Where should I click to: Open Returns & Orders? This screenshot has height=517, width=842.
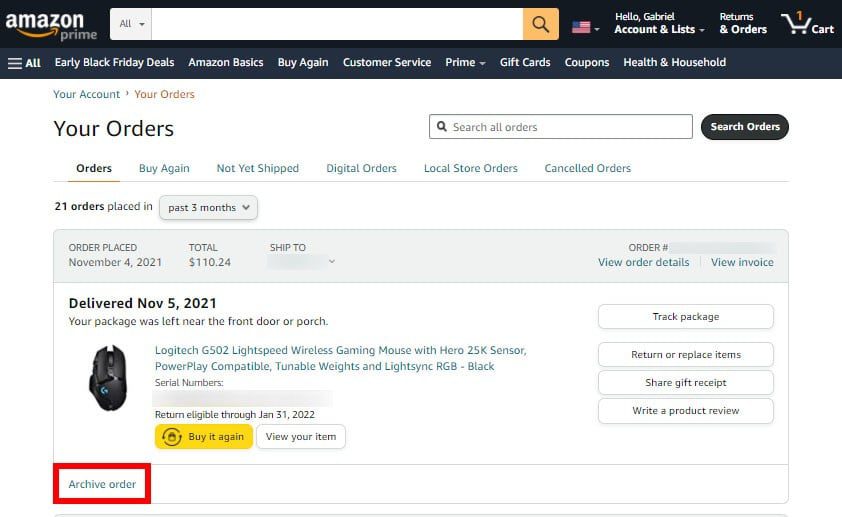[x=743, y=24]
